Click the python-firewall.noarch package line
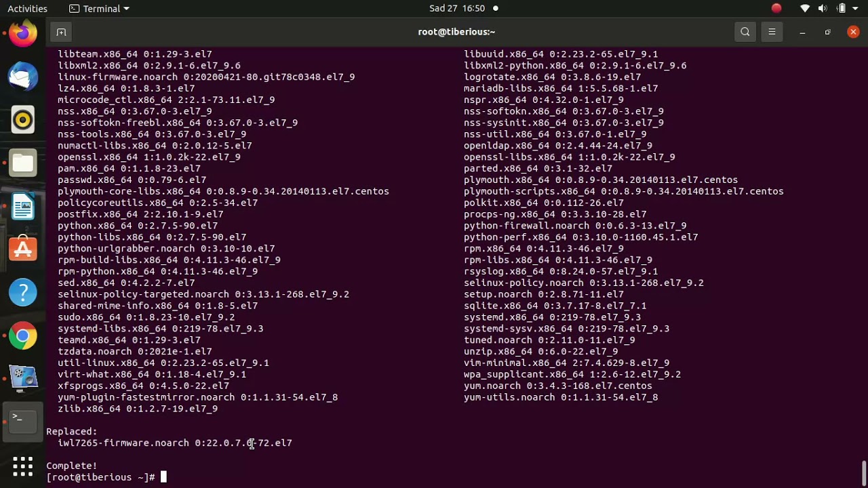868x488 pixels. point(575,226)
